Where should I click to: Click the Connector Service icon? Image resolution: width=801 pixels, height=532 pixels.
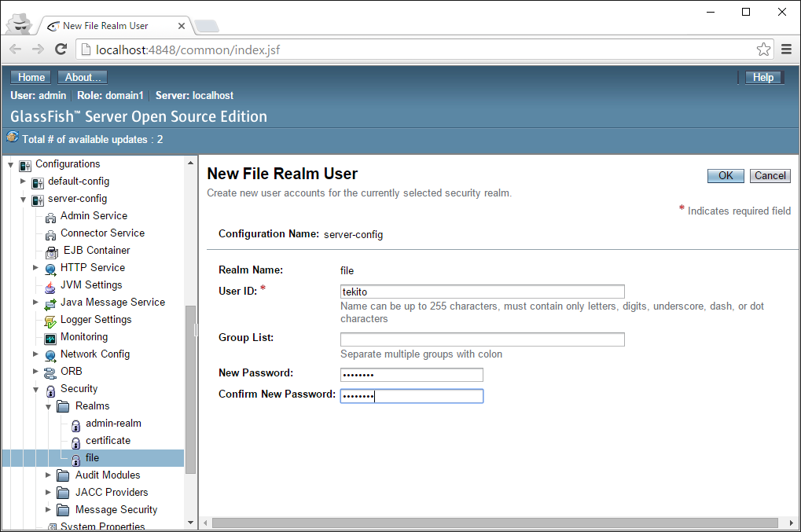(50, 235)
